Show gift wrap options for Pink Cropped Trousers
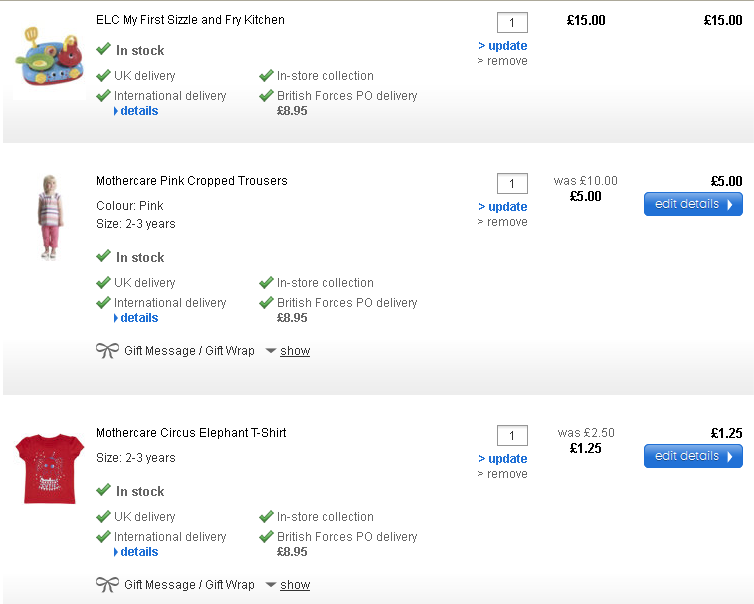The height and width of the screenshot is (604, 754). [294, 351]
